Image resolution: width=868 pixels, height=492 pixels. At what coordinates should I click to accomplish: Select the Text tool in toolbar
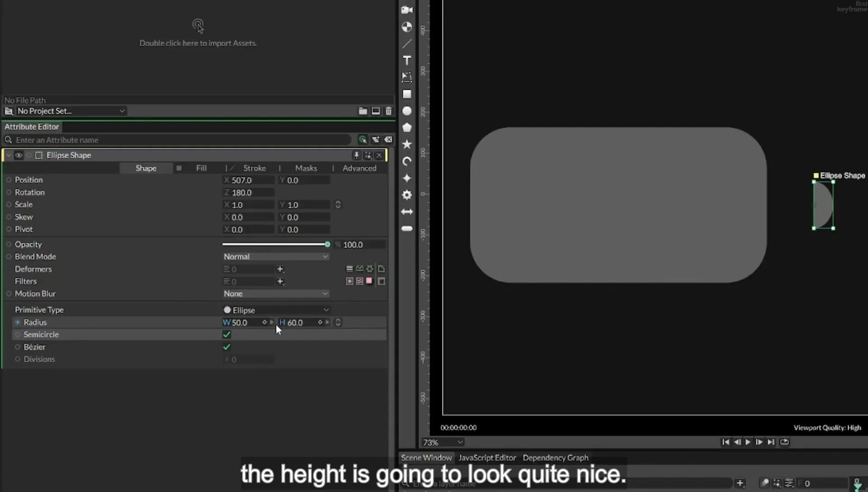tap(407, 61)
